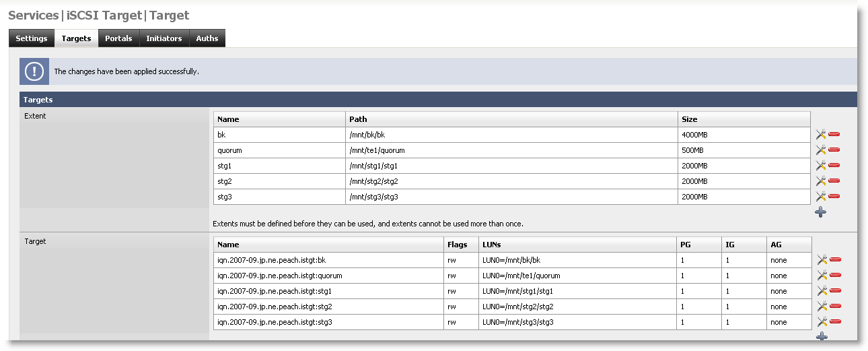Click the extent name quorum
The height and width of the screenshot is (351, 868).
229,150
